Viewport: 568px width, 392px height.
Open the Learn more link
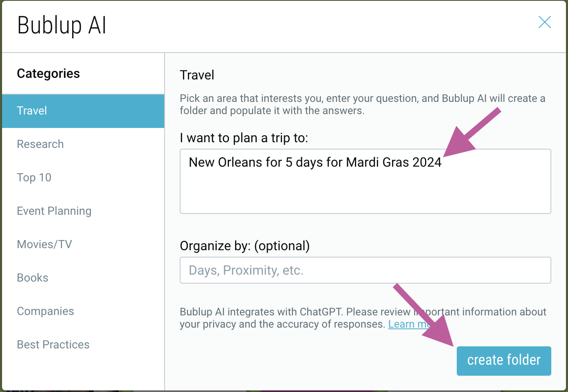(x=403, y=324)
